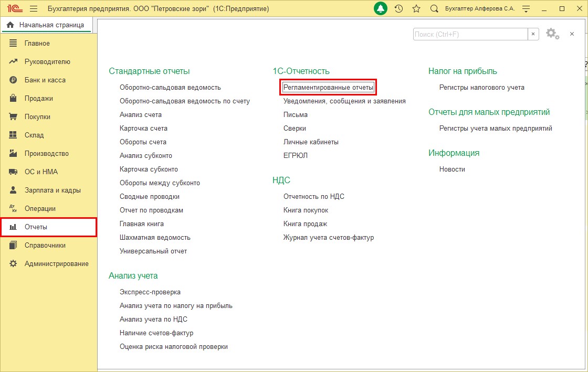
Task: Open the ЕГРЮЛ link
Action: 295,155
